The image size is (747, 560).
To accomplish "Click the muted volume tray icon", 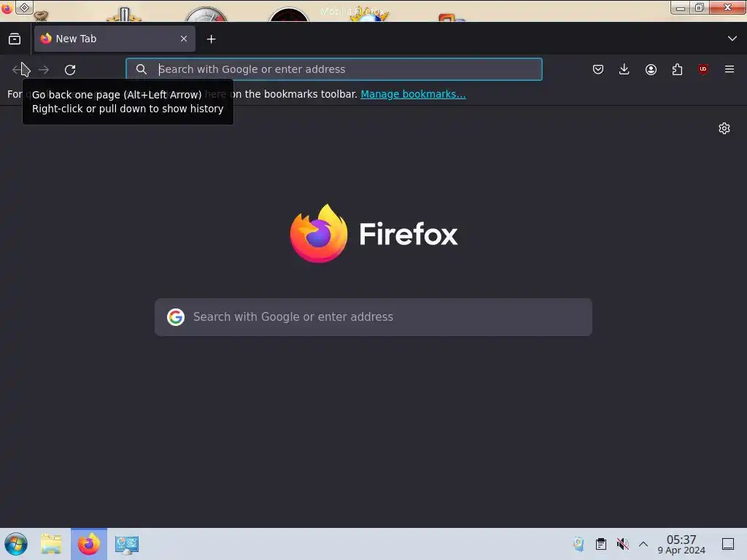I will (622, 544).
